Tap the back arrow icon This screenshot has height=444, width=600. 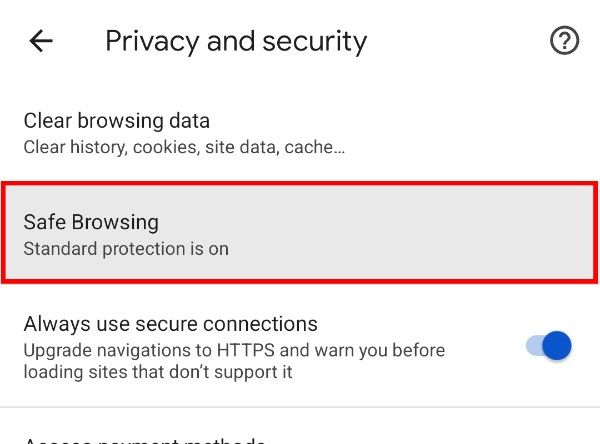(40, 41)
